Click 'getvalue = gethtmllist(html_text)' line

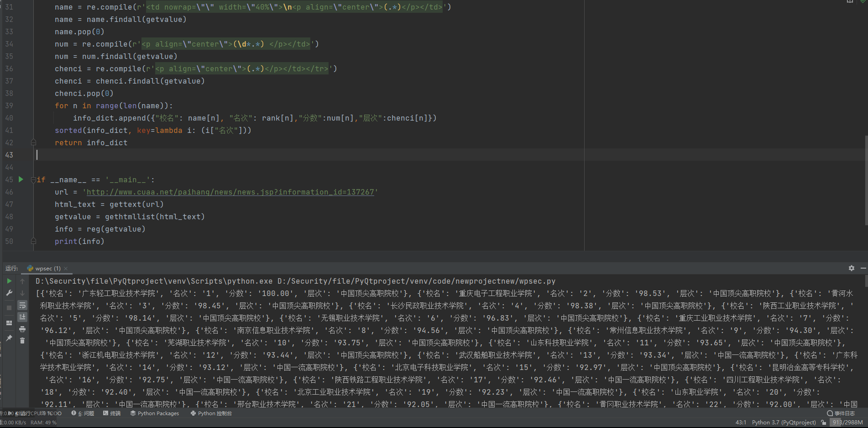coord(130,217)
